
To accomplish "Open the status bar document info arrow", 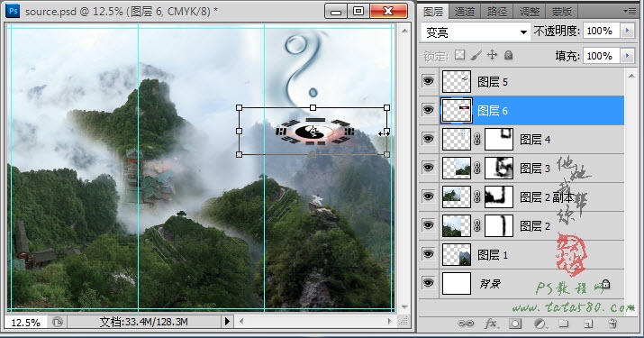I will coord(227,321).
